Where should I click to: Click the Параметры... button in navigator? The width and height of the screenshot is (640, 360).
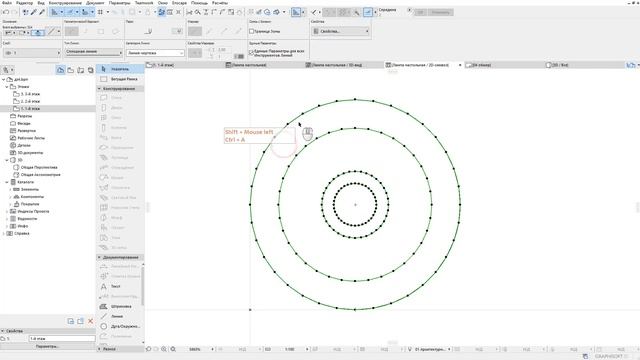tap(47, 346)
